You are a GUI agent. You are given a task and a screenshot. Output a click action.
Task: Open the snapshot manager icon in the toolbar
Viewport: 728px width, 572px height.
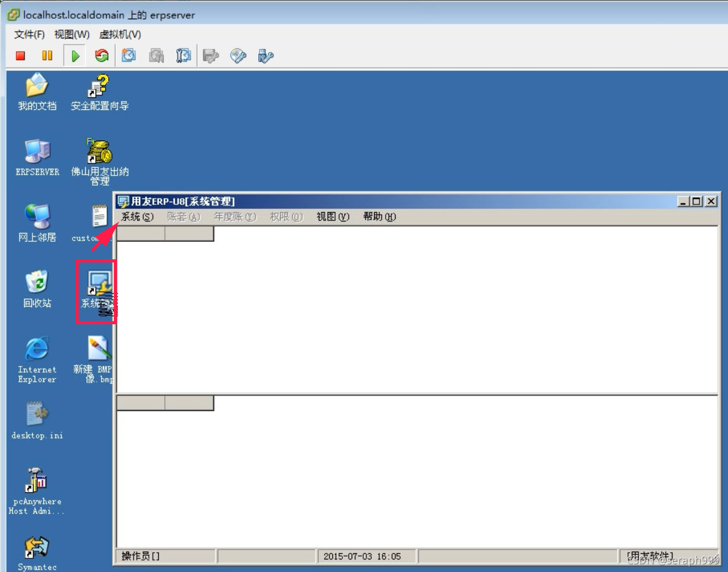[x=184, y=55]
